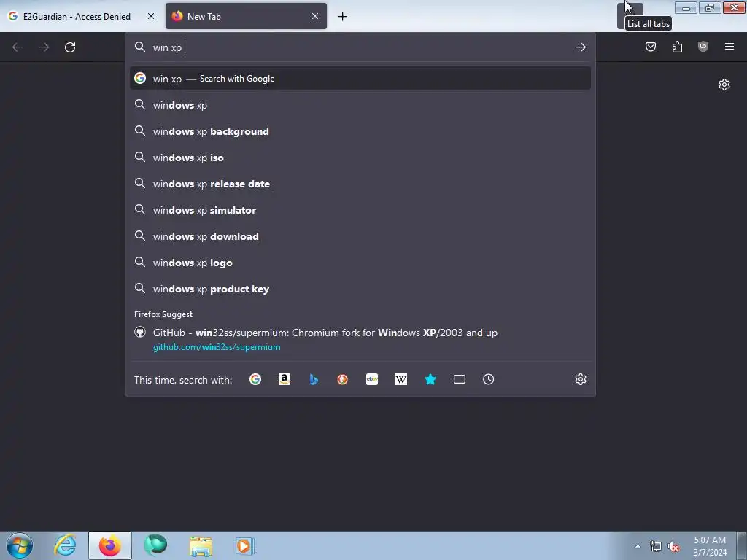Select the New Tab tab
The width and height of the screenshot is (747, 560).
(x=246, y=16)
